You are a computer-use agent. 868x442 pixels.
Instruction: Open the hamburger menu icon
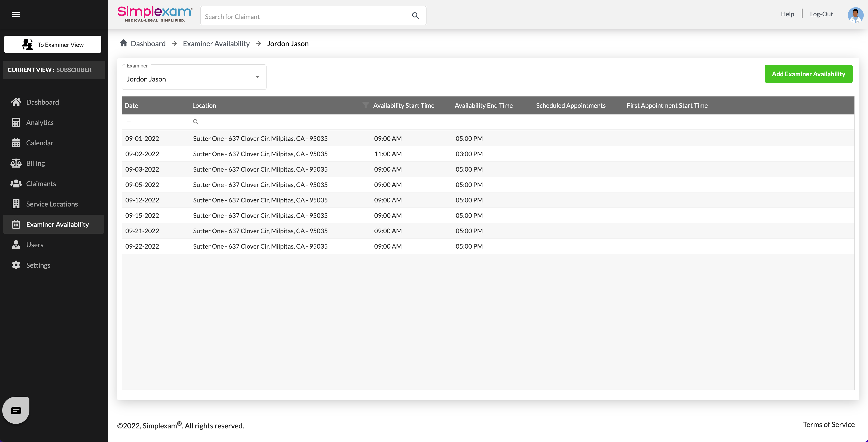pos(16,14)
